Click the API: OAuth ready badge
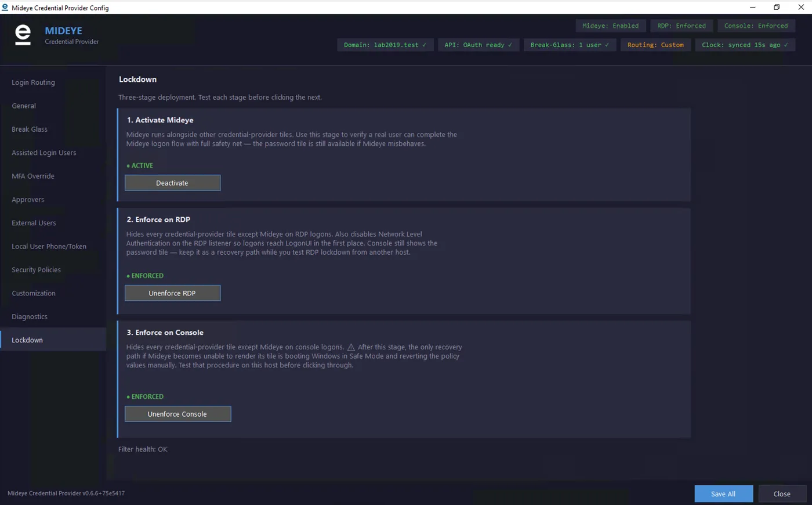Image resolution: width=812 pixels, height=505 pixels. point(478,45)
